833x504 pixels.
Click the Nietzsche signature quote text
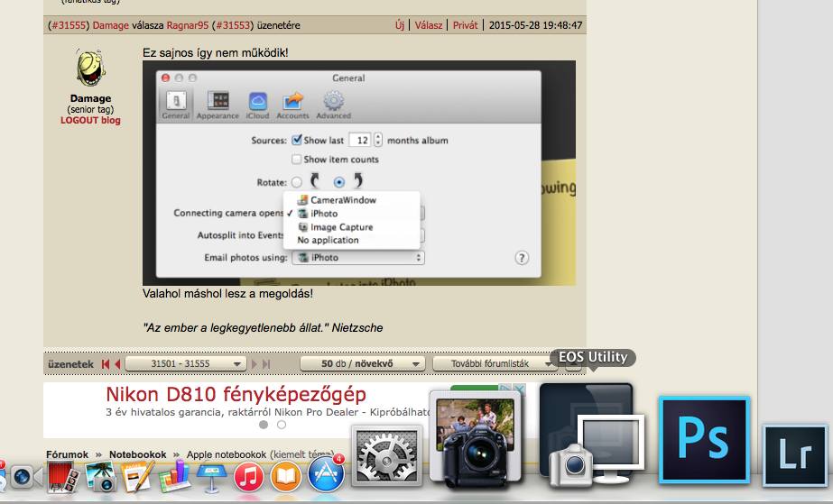[x=263, y=328]
